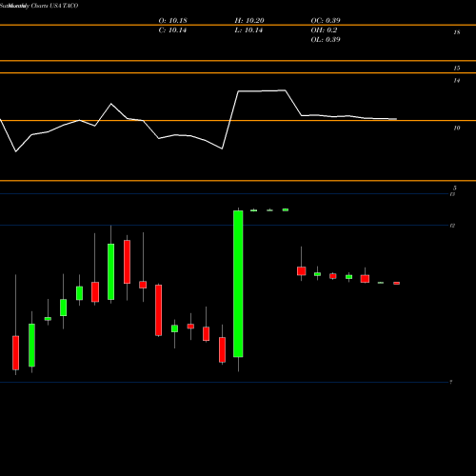This screenshot has width=476, height=476.
Task: Click the "OC: 0.39" value
Action: point(326,21)
